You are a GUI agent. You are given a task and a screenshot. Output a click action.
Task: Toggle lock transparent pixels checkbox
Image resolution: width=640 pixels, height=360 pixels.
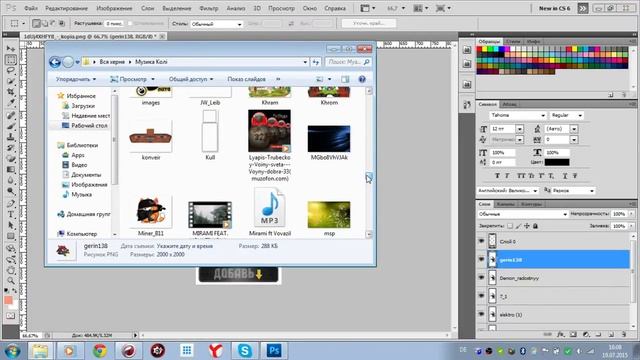point(510,226)
